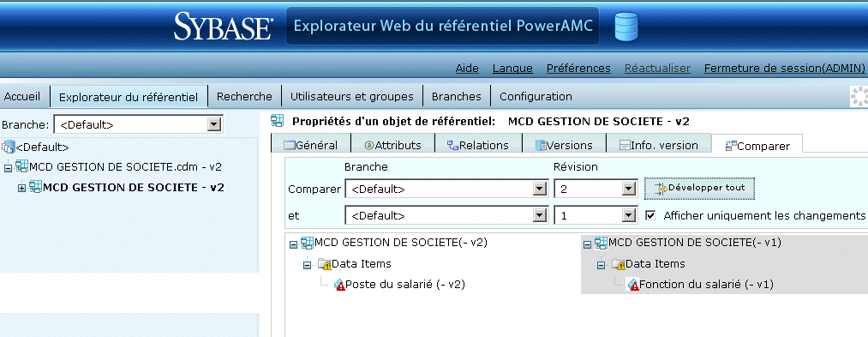Select Poste du salarié (- v2) row
Viewport: 868px width, 337px height.
coord(404,285)
